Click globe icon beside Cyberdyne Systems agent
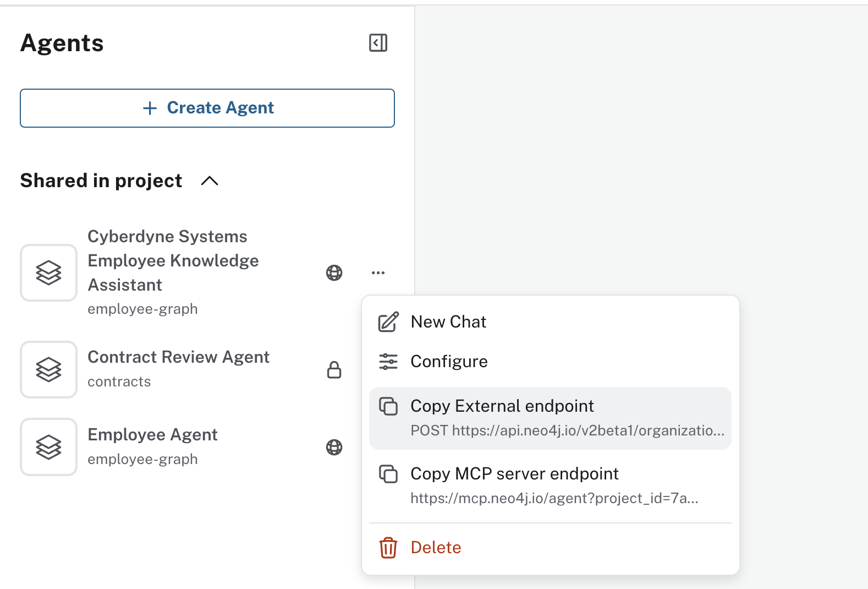Viewport: 868px width, 589px height. tap(334, 272)
